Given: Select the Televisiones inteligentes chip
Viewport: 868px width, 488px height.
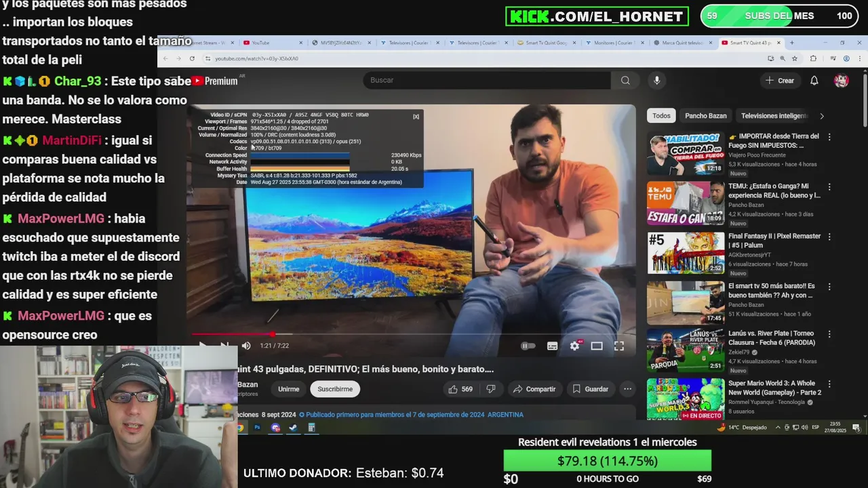Looking at the screenshot, I should (774, 116).
